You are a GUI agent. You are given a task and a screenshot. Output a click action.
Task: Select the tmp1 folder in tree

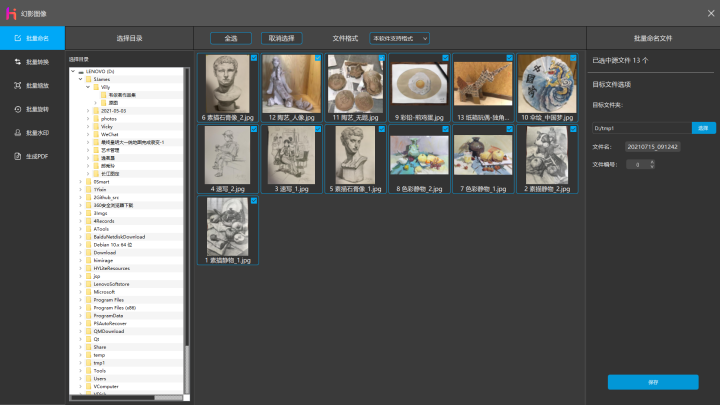point(99,362)
